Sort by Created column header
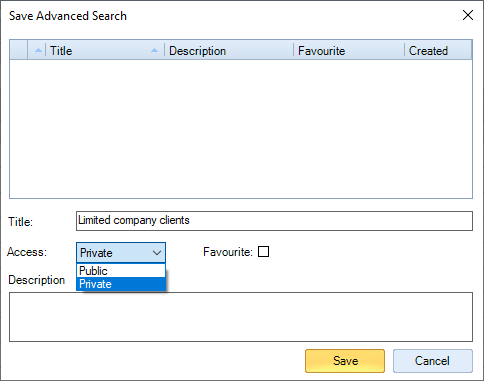This screenshot has width=484, height=381. (x=438, y=51)
